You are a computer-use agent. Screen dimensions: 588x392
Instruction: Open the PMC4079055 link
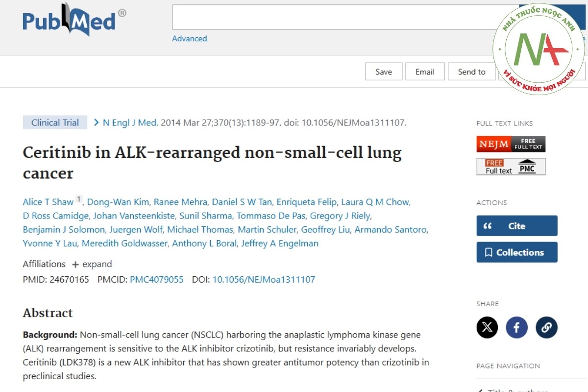click(156, 280)
